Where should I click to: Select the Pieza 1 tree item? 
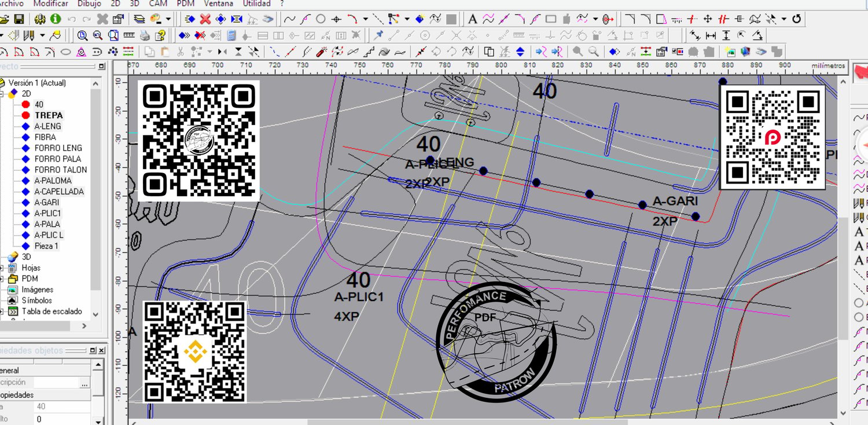click(x=46, y=246)
